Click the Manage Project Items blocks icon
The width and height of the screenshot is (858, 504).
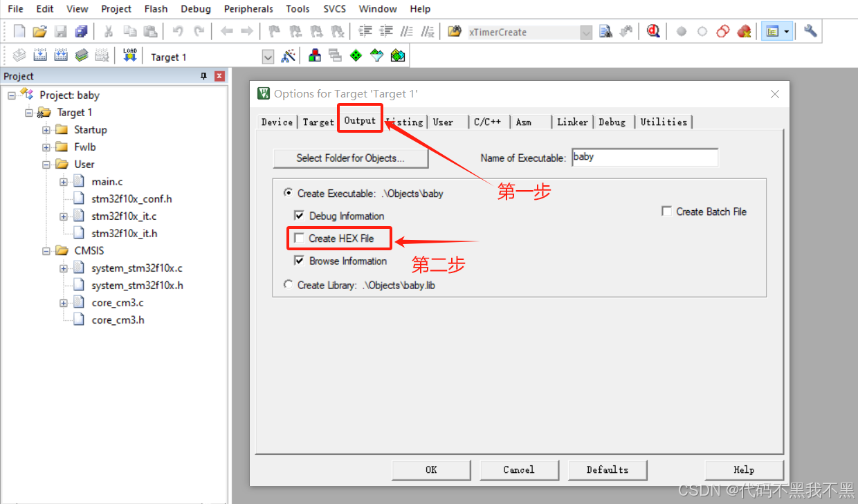(x=315, y=56)
